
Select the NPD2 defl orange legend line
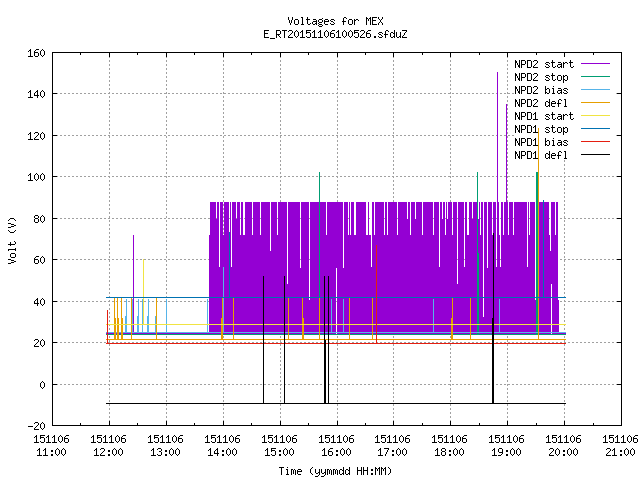tap(595, 103)
